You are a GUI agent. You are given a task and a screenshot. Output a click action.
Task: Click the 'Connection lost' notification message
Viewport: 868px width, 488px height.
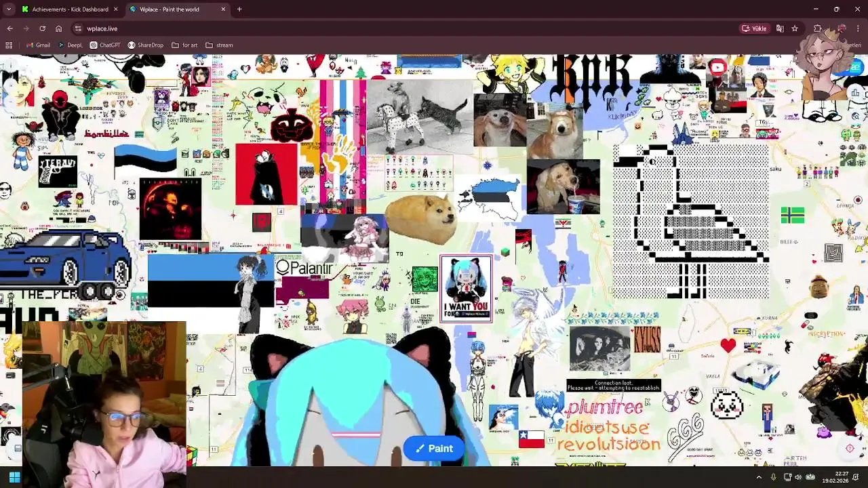pos(613,385)
